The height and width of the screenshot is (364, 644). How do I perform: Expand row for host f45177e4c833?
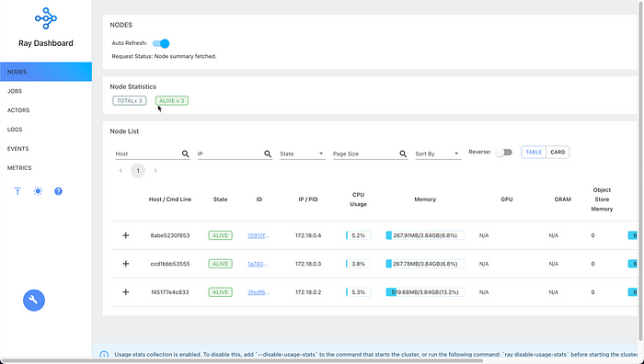pyautogui.click(x=126, y=292)
